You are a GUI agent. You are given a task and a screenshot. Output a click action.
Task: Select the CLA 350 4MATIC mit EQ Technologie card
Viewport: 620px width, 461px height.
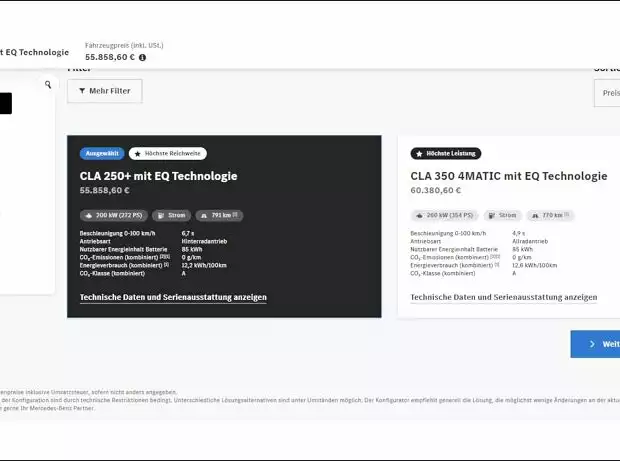click(x=509, y=227)
